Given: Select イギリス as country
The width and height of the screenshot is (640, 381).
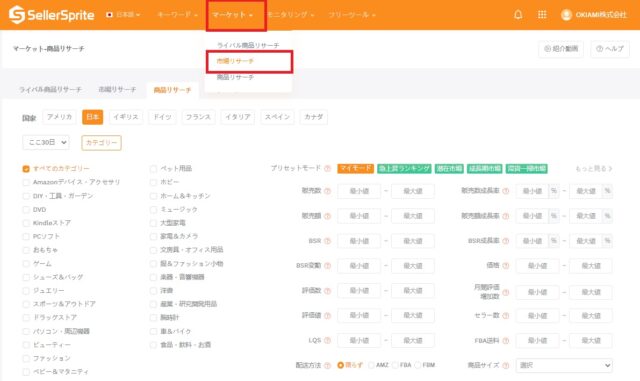Looking at the screenshot, I should (126, 117).
